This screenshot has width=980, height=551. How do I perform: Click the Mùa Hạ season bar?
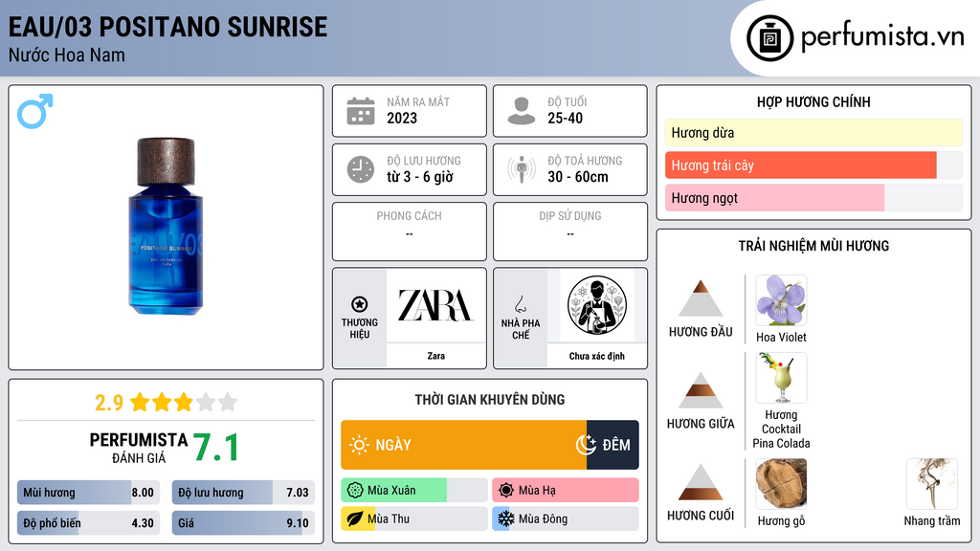point(565,491)
